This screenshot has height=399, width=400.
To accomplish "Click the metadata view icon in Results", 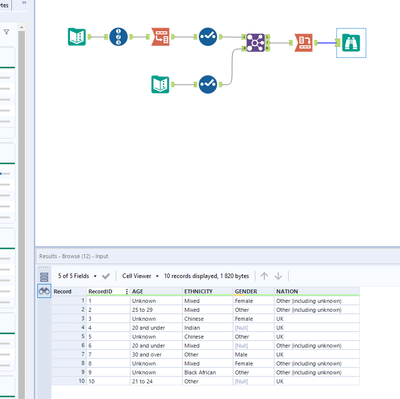I will click(x=44, y=277).
